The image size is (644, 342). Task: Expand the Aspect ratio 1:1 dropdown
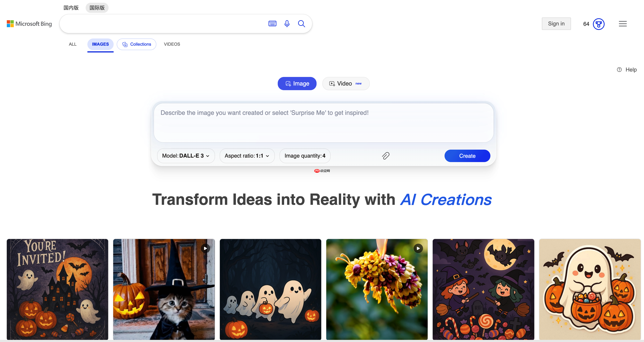click(x=247, y=156)
